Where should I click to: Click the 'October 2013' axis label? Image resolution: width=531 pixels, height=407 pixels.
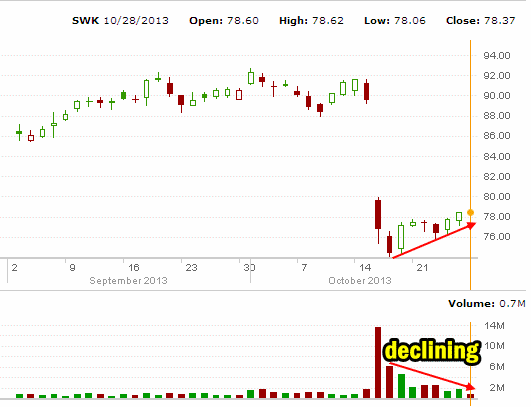click(x=360, y=281)
